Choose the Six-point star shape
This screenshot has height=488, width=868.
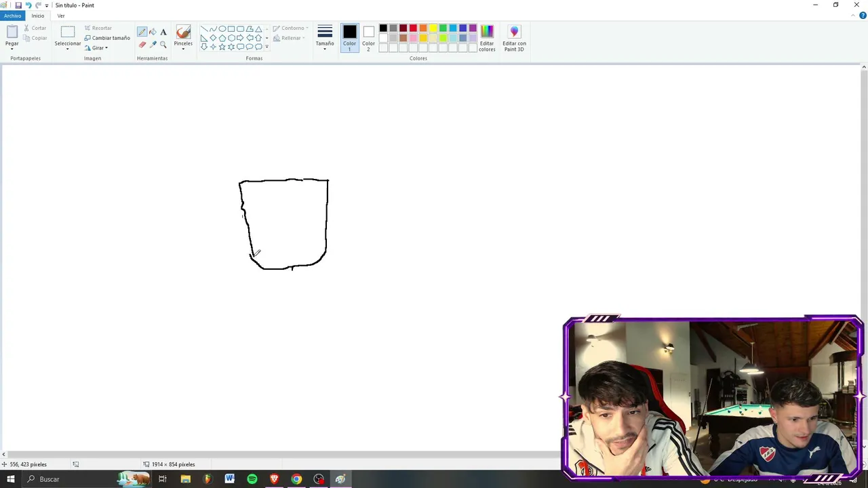[231, 47]
